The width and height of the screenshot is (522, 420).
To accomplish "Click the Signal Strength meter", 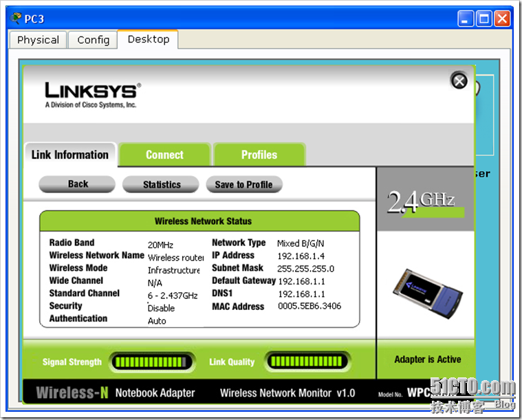I will click(x=153, y=362).
